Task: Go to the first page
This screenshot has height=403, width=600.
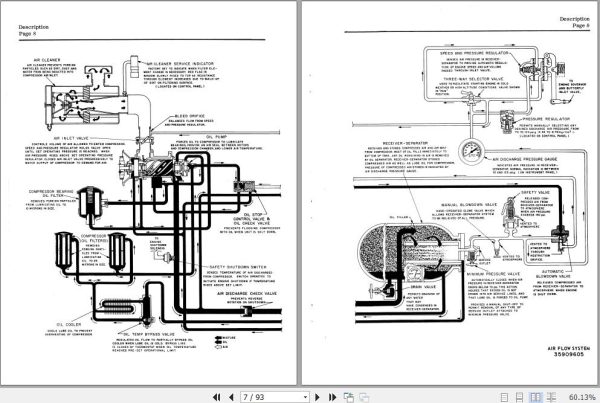Action: [216, 397]
